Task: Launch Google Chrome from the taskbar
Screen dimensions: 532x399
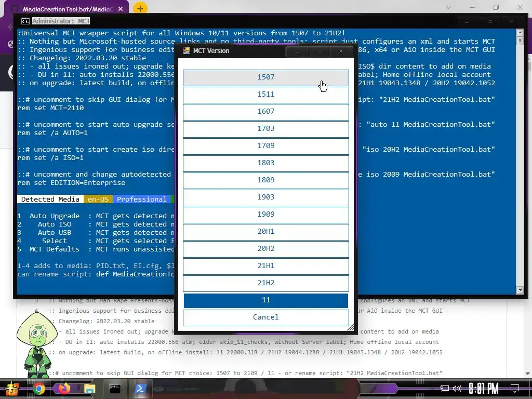Action: click(38, 389)
